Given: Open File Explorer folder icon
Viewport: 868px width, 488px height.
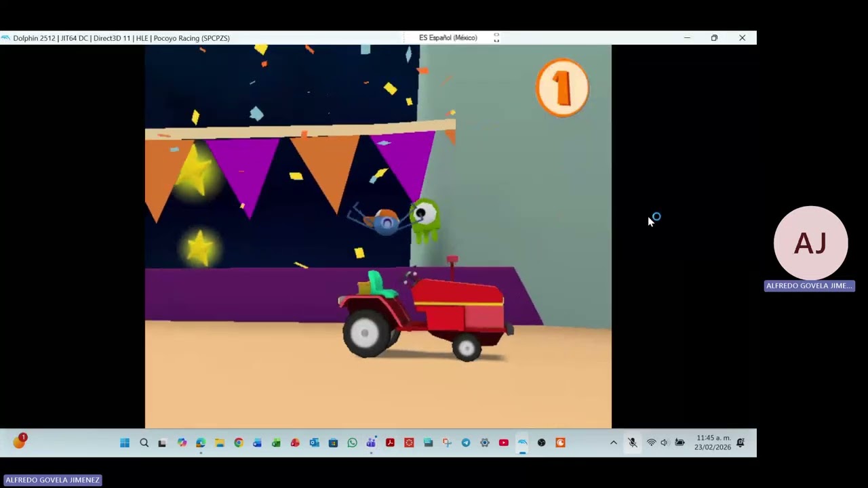Looking at the screenshot, I should pyautogui.click(x=220, y=443).
